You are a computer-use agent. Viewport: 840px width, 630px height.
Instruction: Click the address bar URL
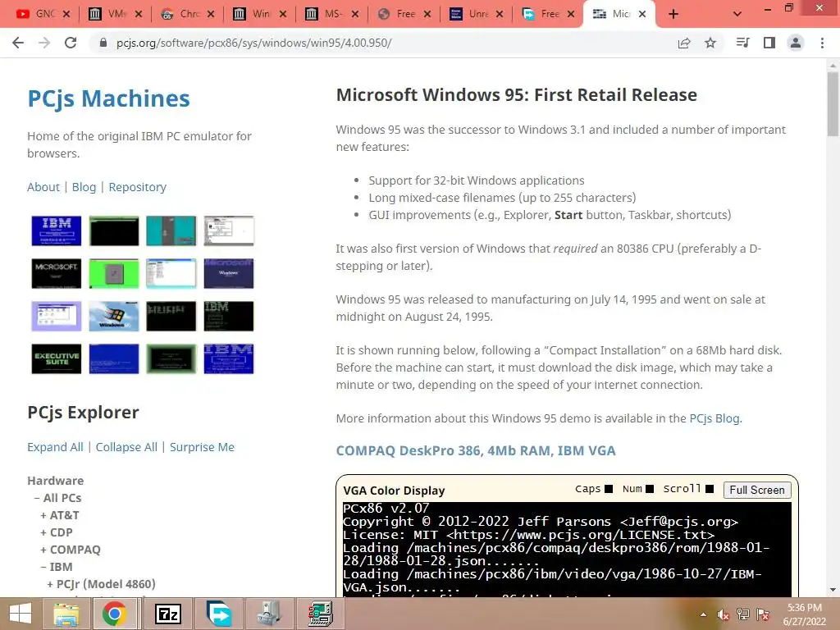coord(254,43)
